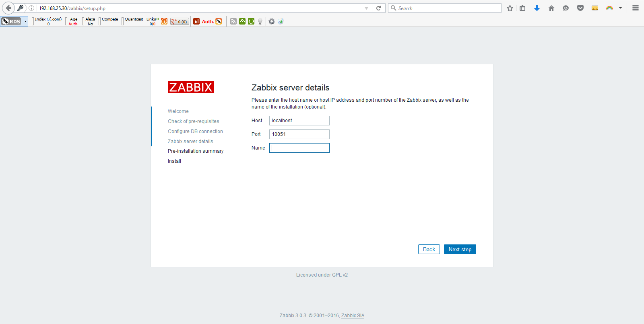The height and width of the screenshot is (324, 644).
Task: Open the address bar history dropdown
Action: pos(366,8)
